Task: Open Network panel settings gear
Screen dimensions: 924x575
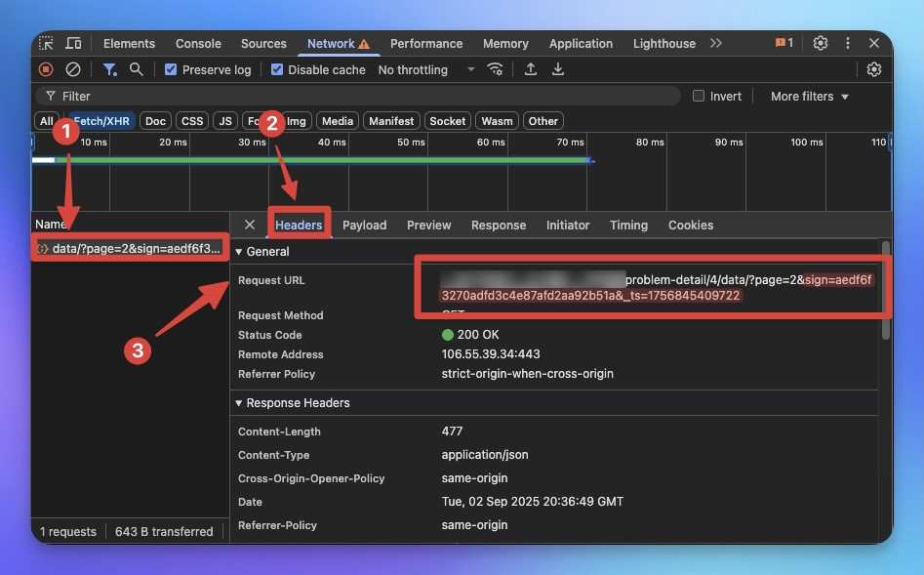Action: (x=874, y=69)
